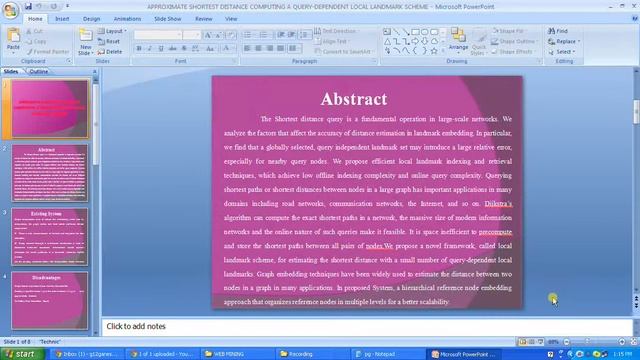Select the Disadvantages slide thumbnail

pos(50,301)
